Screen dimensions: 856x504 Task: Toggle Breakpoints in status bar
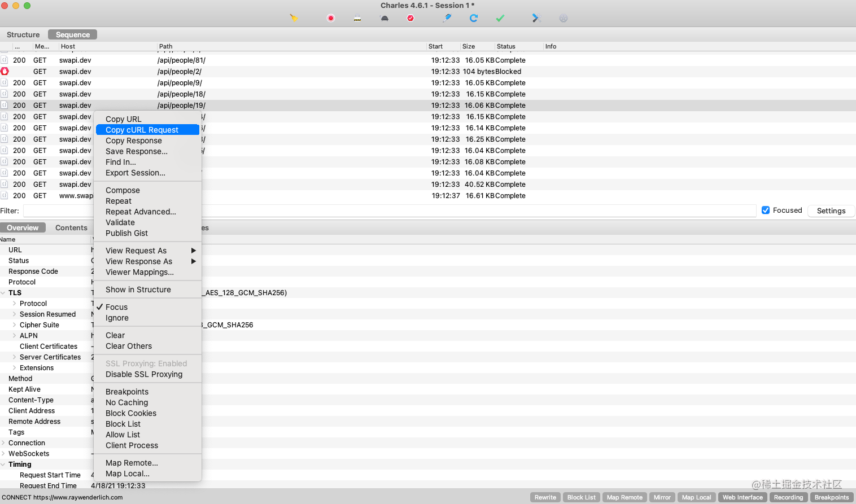click(832, 497)
